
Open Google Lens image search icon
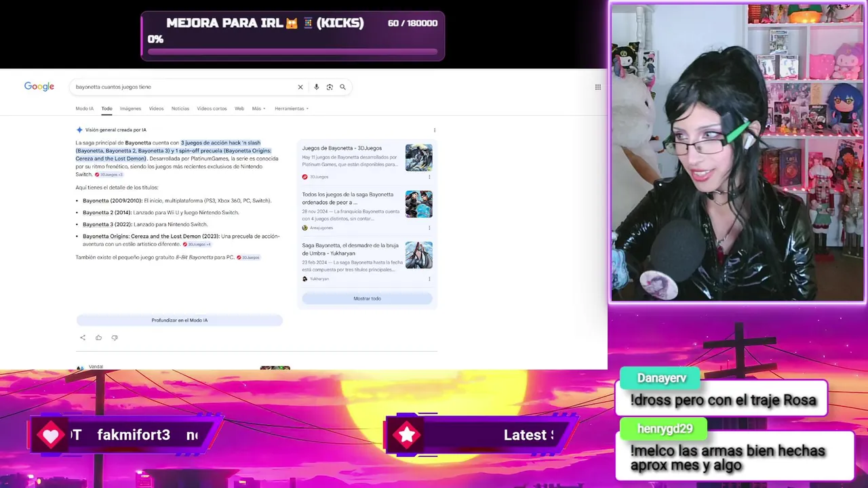coord(330,87)
